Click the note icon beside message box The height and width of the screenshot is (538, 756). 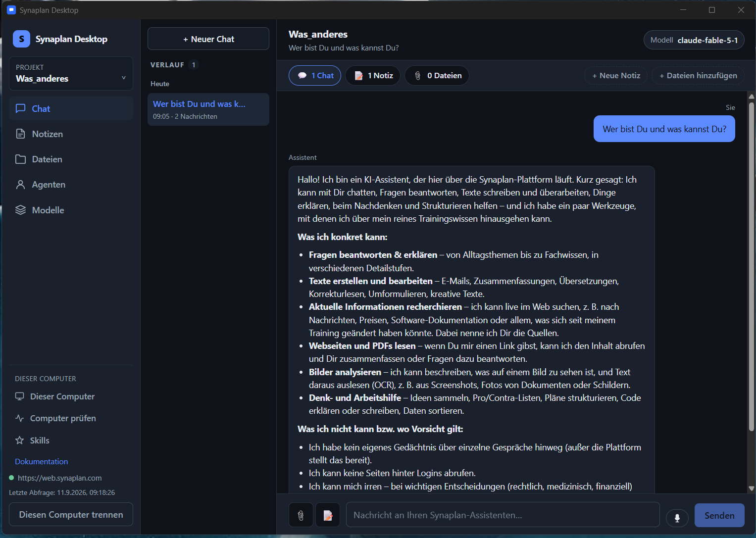click(328, 515)
